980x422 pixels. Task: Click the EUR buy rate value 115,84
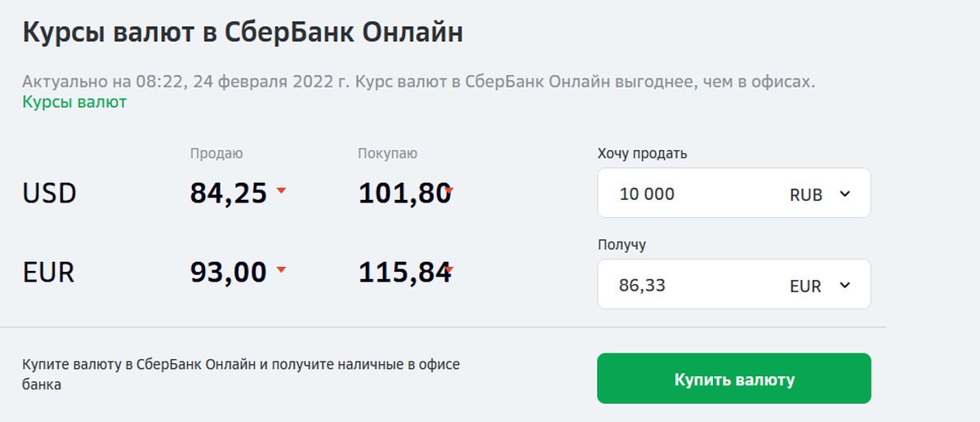pos(403,273)
